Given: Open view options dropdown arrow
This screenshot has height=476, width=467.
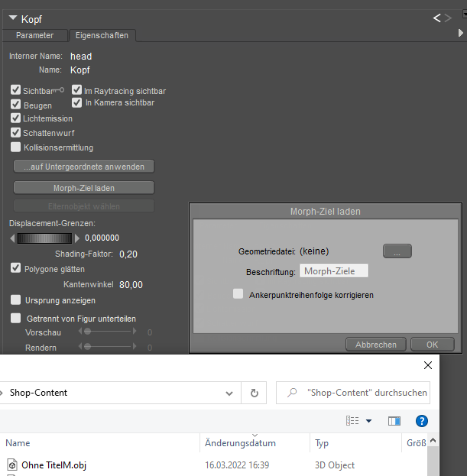Looking at the screenshot, I should pos(368,421).
